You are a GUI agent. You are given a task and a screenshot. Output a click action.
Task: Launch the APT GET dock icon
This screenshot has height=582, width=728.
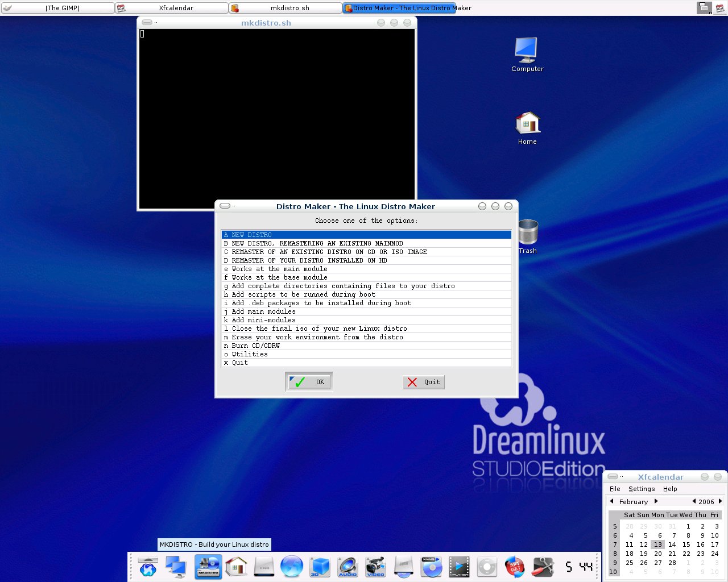click(x=515, y=567)
